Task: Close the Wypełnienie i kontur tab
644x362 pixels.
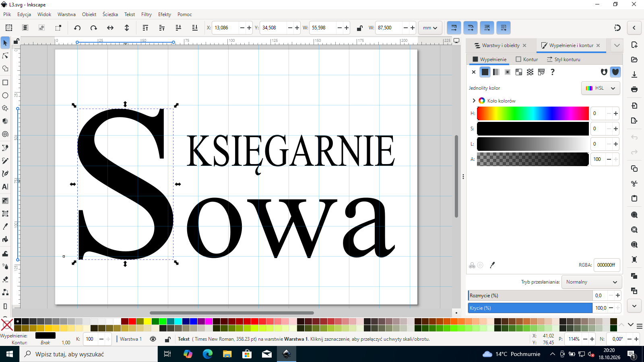Action: [x=598, y=45]
